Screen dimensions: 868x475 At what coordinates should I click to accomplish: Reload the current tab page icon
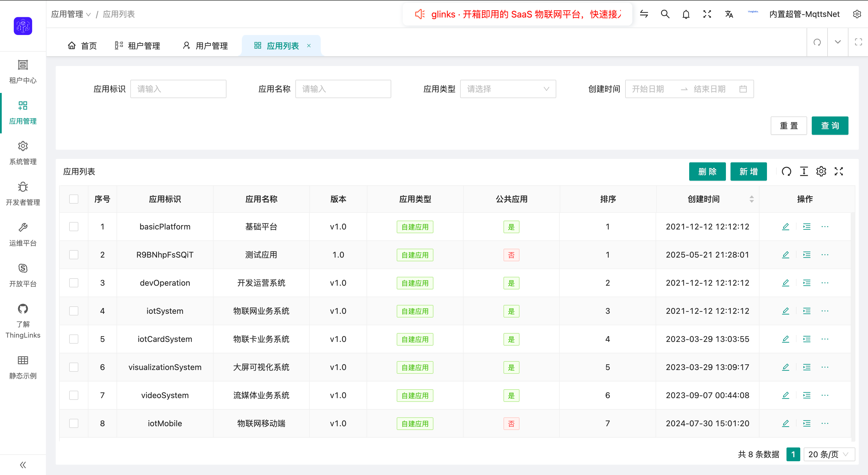click(x=817, y=42)
